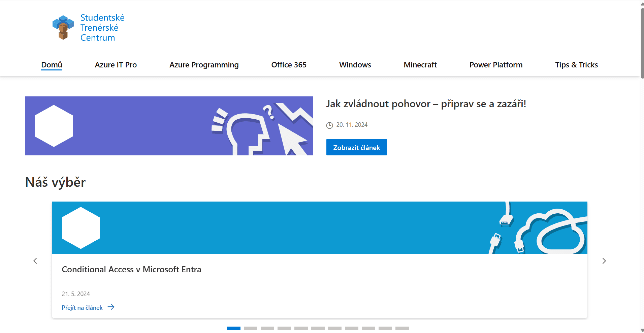The width and height of the screenshot is (644, 333).
Task: Open Azure IT Pro menu item
Action: (116, 65)
